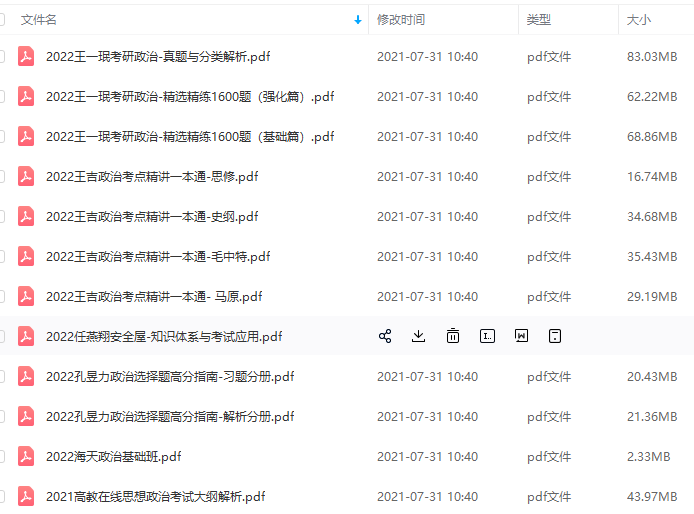Click PDF icon of 2022海天政治基础班 file
Screen dimensions: 694x514
(26, 456)
